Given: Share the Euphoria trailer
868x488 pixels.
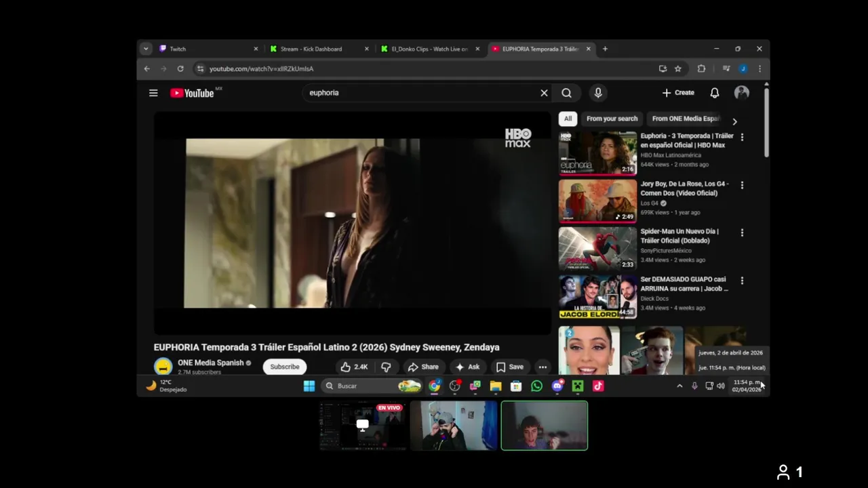Looking at the screenshot, I should (422, 367).
